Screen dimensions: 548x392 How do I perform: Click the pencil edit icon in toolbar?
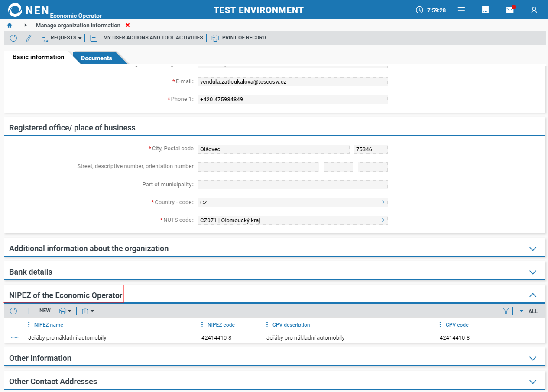click(29, 38)
